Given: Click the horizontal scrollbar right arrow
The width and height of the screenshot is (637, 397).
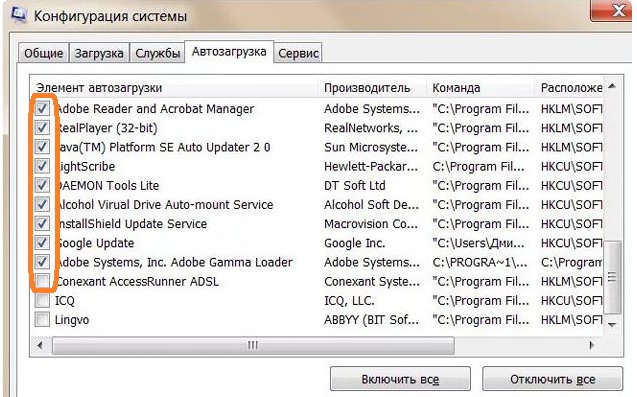Looking at the screenshot, I should tap(591, 345).
